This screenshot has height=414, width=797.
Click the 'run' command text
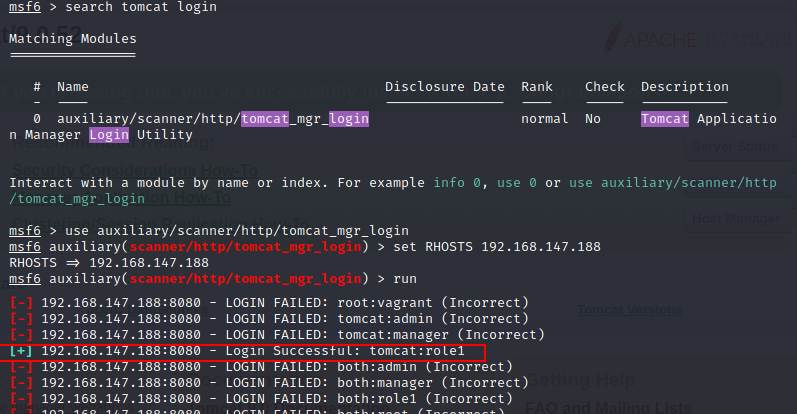405,279
